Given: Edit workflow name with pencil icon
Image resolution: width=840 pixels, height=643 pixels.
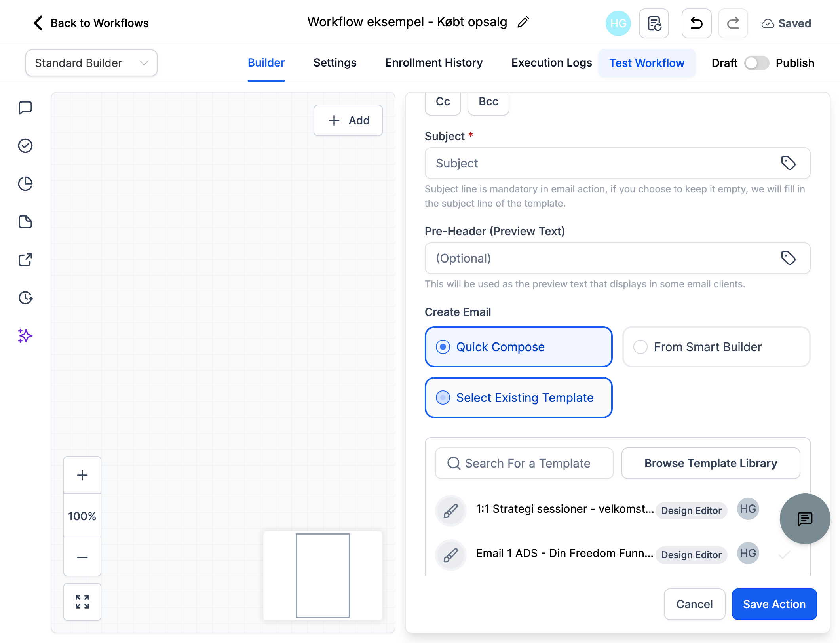Looking at the screenshot, I should point(523,22).
